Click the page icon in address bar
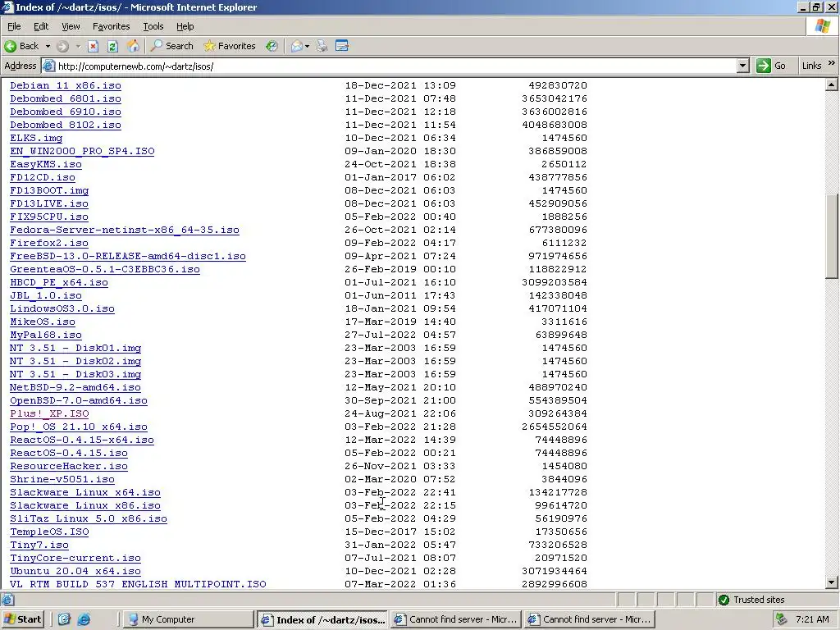Screen dimensions: 840x630 click(48, 66)
